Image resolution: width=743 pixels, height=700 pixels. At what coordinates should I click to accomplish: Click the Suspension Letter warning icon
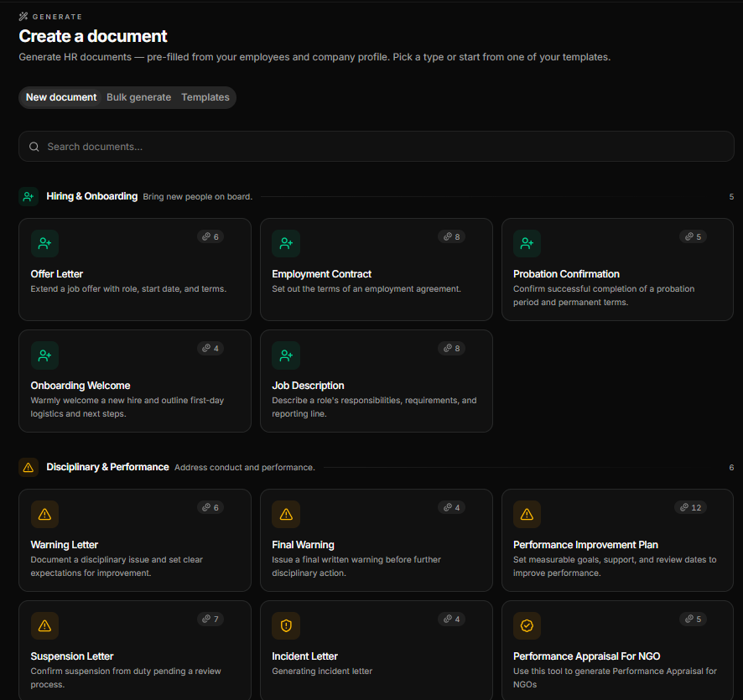[x=44, y=626]
